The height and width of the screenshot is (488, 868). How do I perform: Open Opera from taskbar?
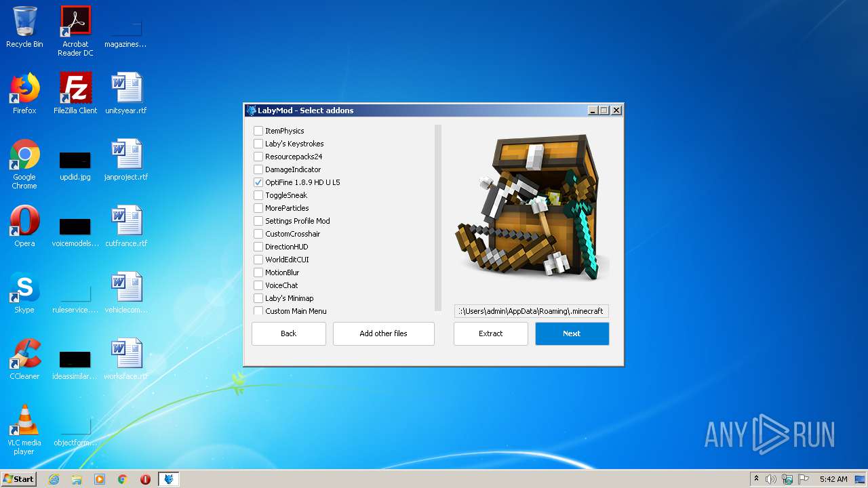pyautogui.click(x=145, y=479)
